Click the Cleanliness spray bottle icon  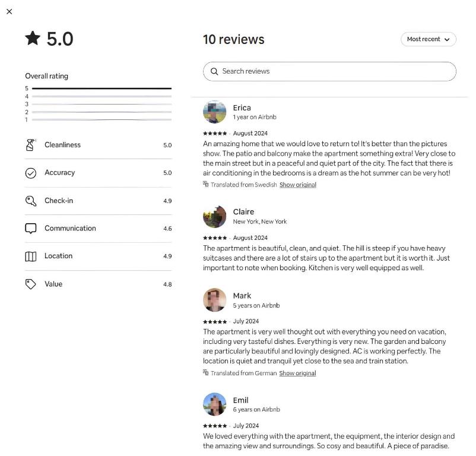[x=31, y=145]
